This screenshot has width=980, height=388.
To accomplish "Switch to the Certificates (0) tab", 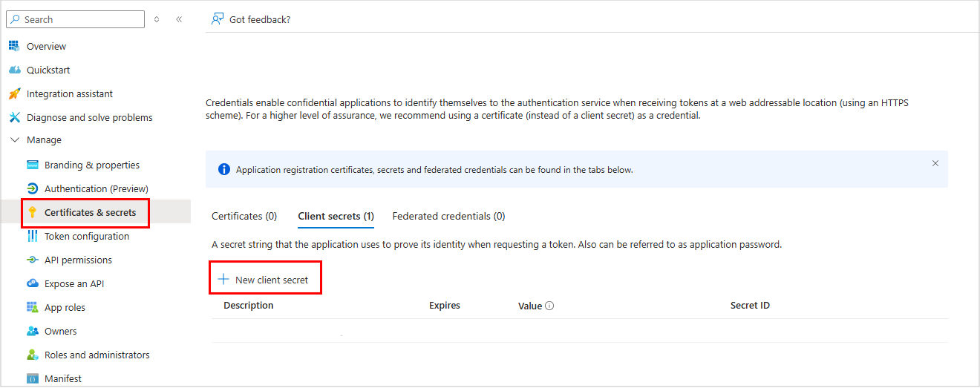I will pyautogui.click(x=244, y=216).
